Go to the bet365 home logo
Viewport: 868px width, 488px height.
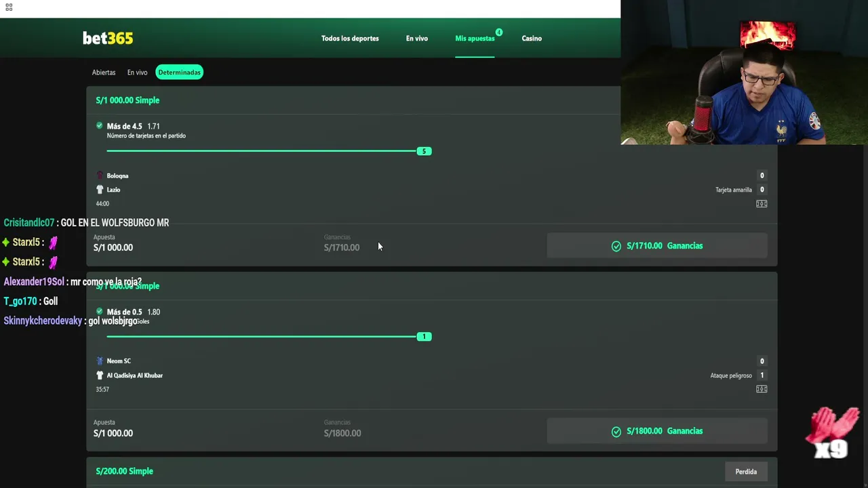tap(108, 39)
